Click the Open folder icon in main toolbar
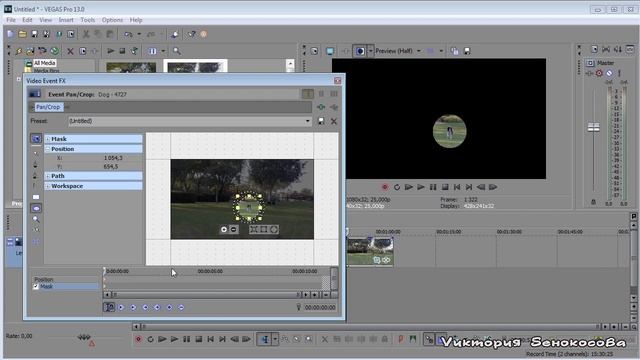 tap(22, 34)
